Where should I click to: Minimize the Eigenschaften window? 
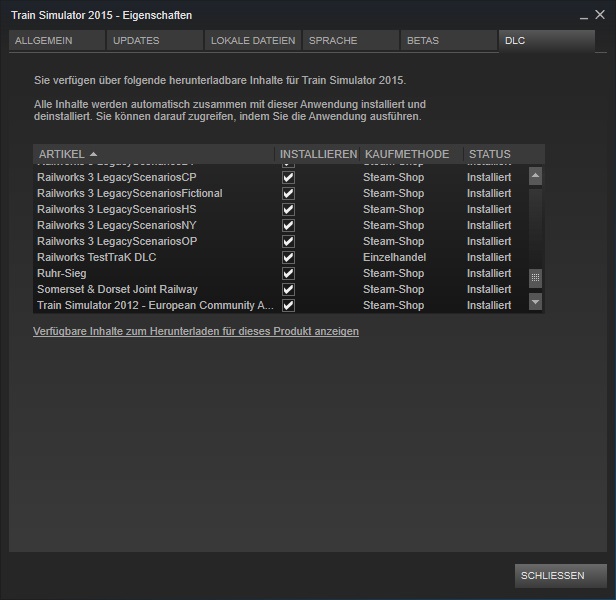584,16
